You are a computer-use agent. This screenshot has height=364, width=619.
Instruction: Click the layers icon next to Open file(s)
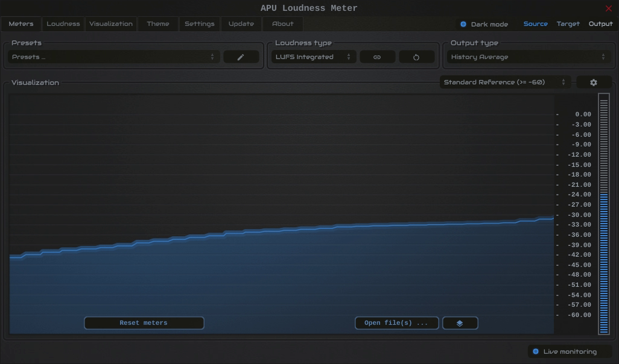point(460,323)
